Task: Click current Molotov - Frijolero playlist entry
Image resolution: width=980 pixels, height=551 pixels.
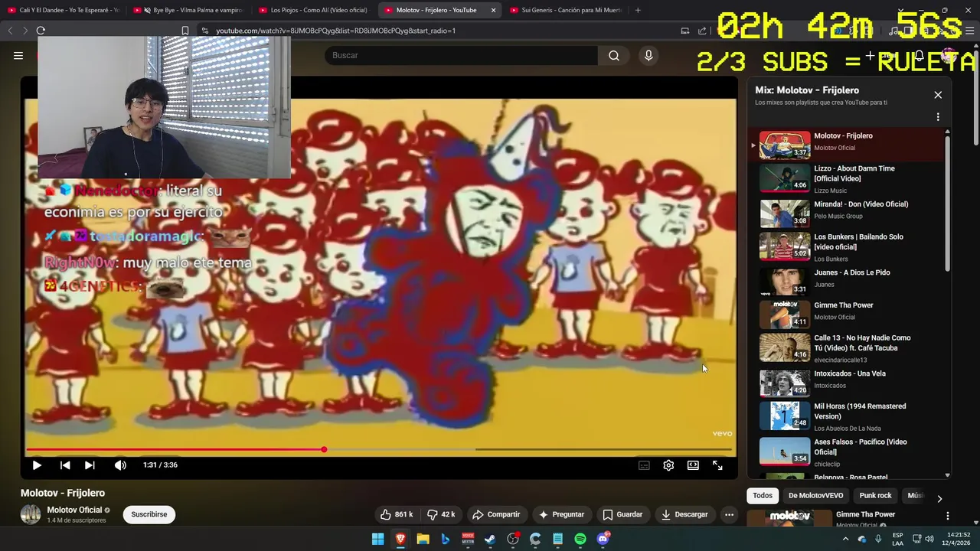Action: click(846, 145)
